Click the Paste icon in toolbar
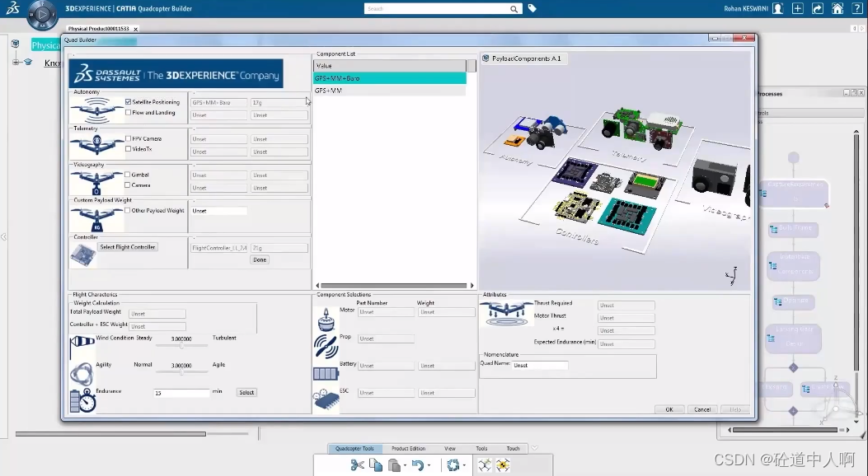This screenshot has width=868, height=476. (394, 465)
